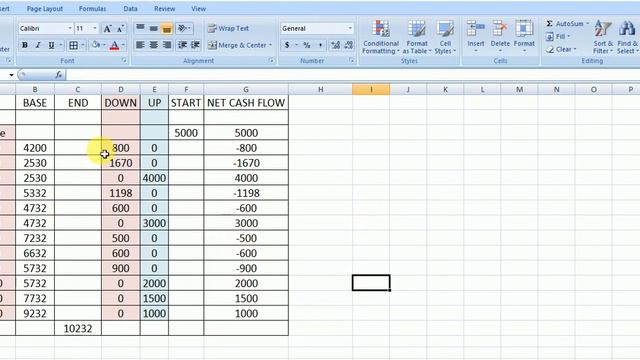Select cell containing 10232
This screenshot has width=640, height=360.
pos(78,329)
